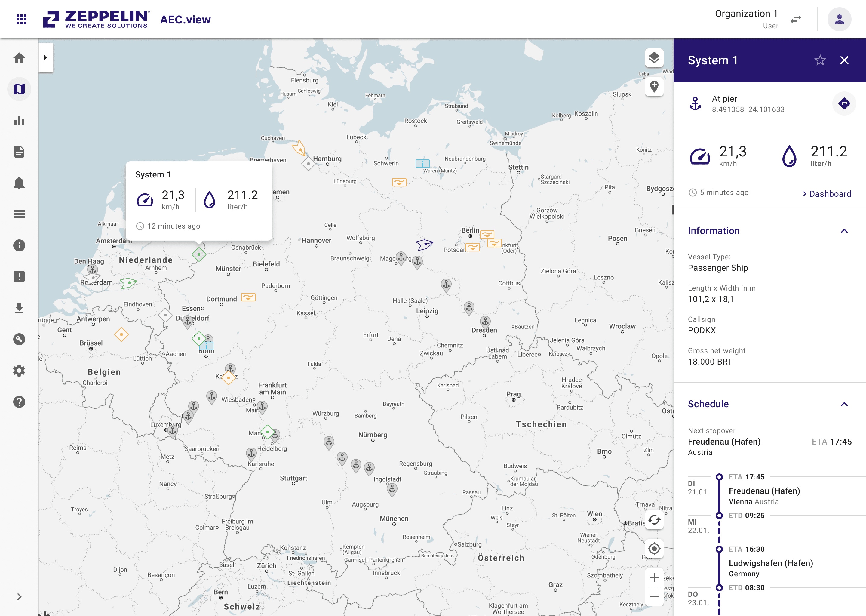Refresh the map data

pos(654,520)
